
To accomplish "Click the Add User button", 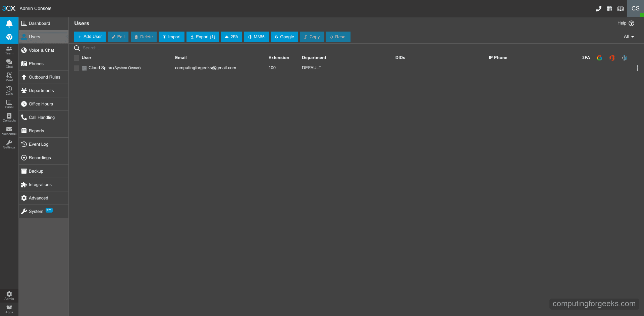I will click(x=90, y=37).
